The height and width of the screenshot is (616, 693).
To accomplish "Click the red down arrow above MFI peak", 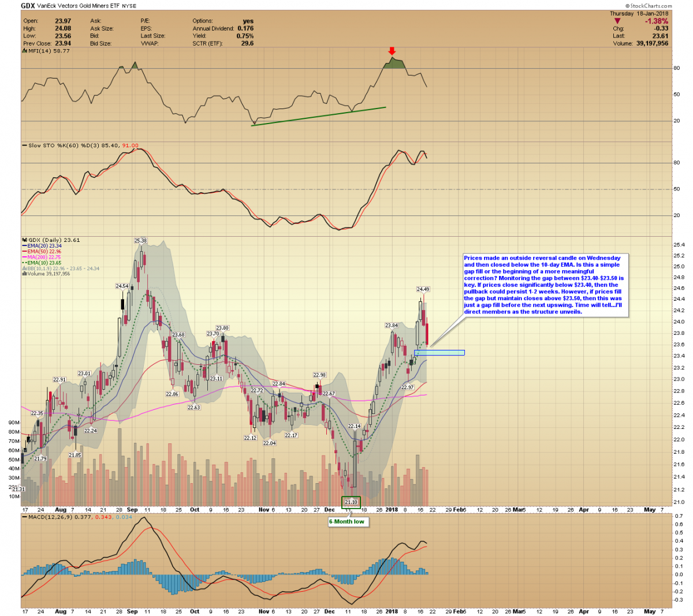I will click(x=392, y=51).
